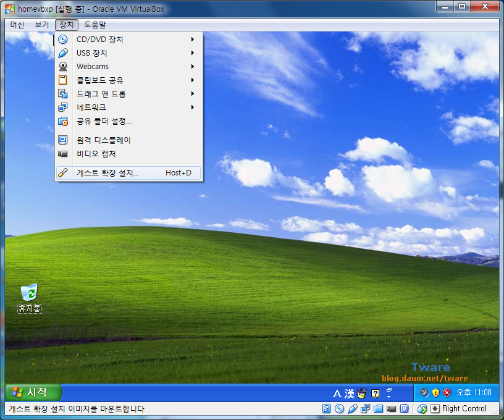The image size is (504, 420).
Task: Expand the 클립보드 공유 submenu arrow
Action: click(x=193, y=80)
